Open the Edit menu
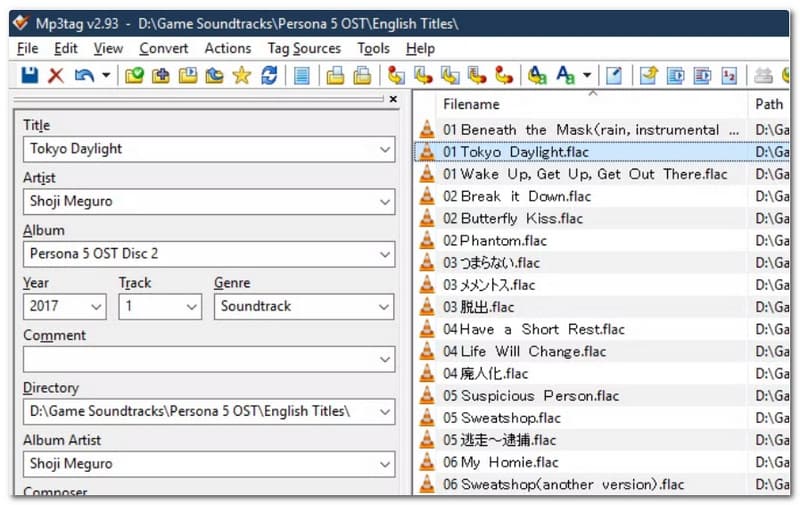The height and width of the screenshot is (505, 800). click(x=66, y=48)
